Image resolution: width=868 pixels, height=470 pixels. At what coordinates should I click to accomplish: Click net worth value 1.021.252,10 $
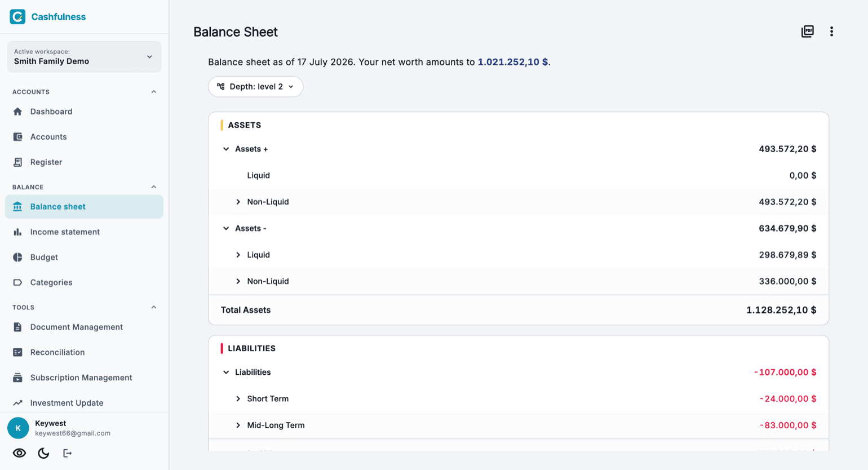pos(513,62)
